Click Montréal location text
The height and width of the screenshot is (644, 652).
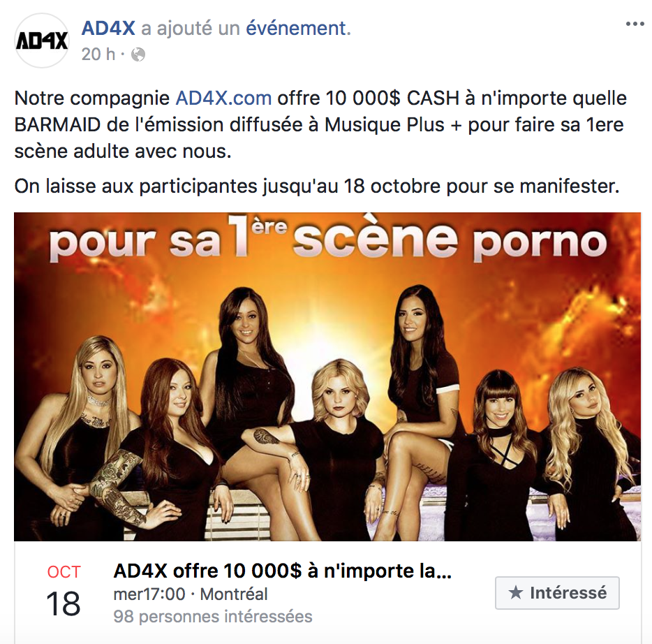pyautogui.click(x=234, y=594)
